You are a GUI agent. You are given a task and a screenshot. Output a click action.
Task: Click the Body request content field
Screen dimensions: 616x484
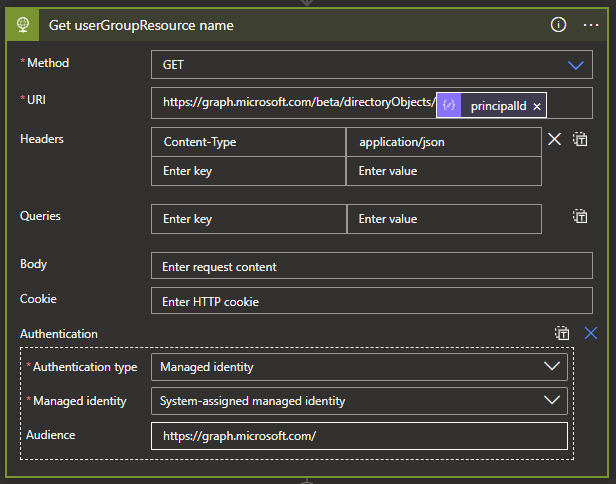tap(359, 266)
